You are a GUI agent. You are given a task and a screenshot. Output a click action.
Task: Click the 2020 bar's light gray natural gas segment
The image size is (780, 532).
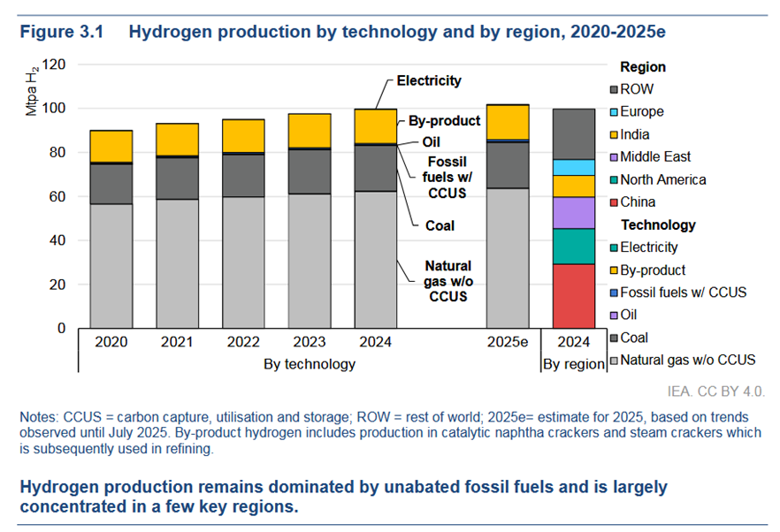tap(111, 265)
